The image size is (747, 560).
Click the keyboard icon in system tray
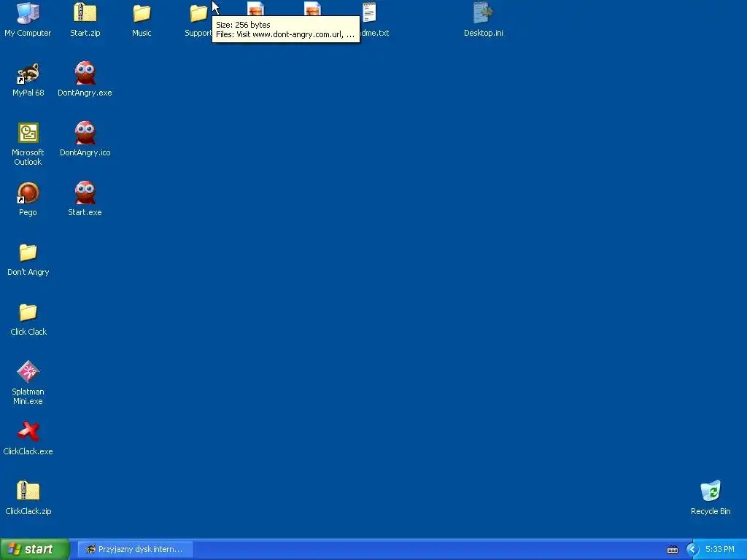tap(672, 550)
